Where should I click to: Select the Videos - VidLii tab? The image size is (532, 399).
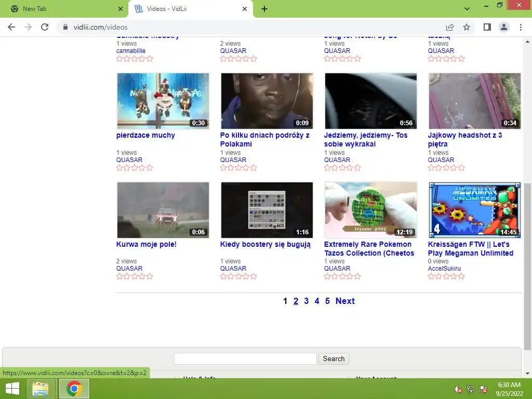[191, 9]
